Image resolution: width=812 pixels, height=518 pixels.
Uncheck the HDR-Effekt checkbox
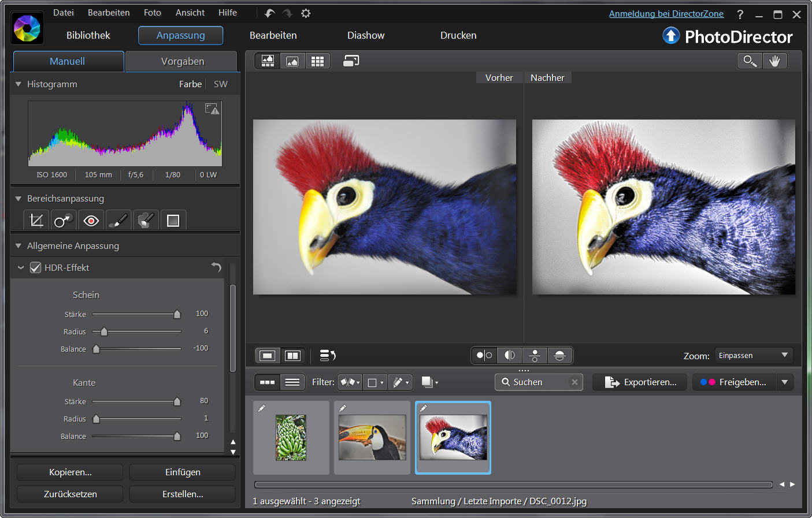tap(36, 268)
